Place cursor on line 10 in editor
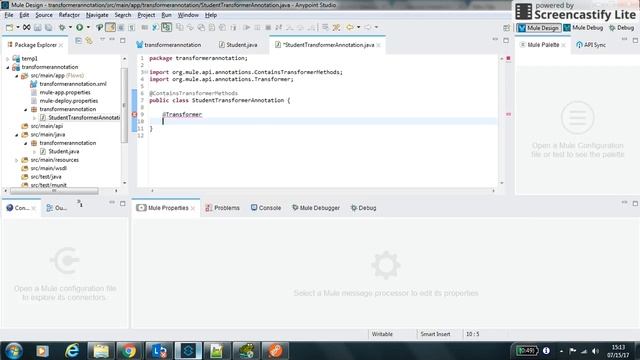 tap(322, 121)
